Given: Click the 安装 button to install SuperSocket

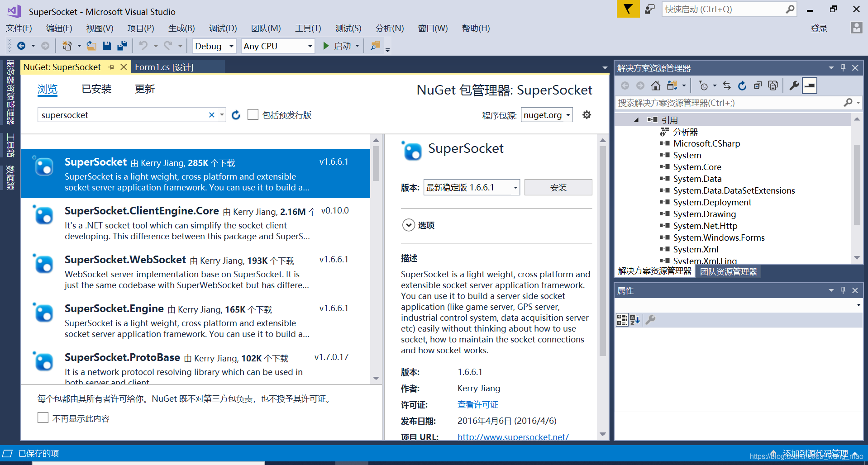Looking at the screenshot, I should coord(558,187).
